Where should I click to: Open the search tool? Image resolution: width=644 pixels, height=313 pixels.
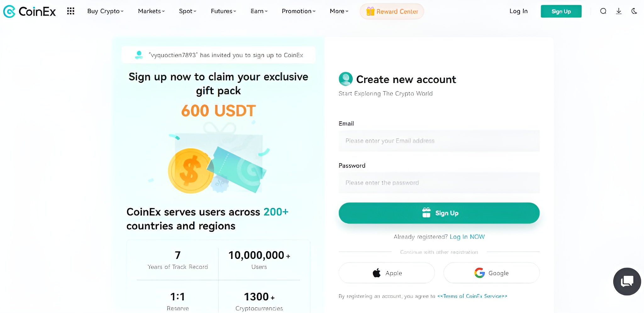coord(603,11)
